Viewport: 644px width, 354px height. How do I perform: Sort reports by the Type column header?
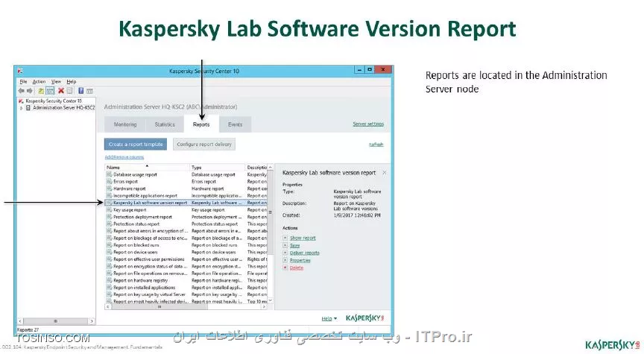217,167
